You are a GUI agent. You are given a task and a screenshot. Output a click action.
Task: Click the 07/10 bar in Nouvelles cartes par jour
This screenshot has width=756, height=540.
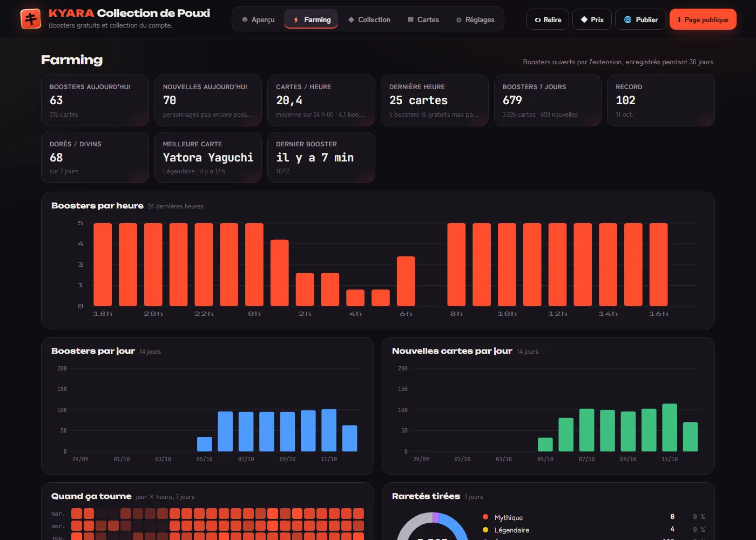pos(586,430)
